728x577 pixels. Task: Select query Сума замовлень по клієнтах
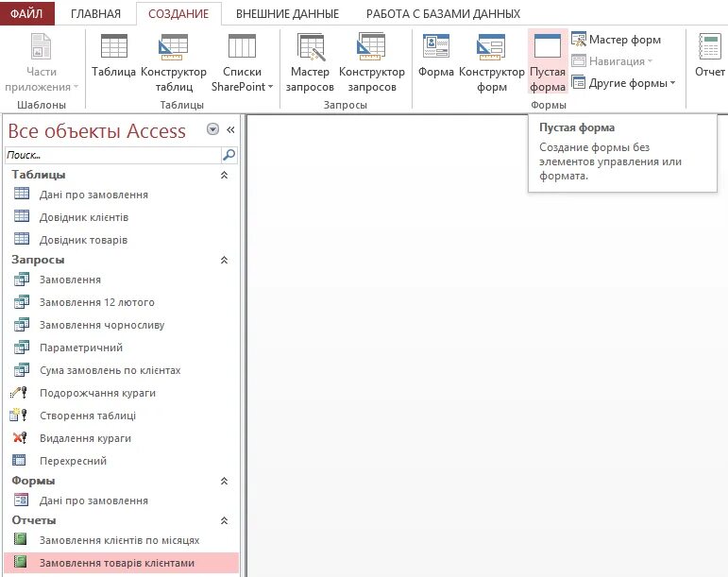point(121,370)
